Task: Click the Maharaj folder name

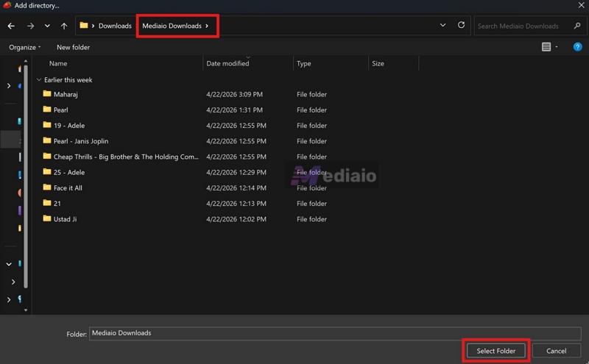Action: (x=66, y=94)
